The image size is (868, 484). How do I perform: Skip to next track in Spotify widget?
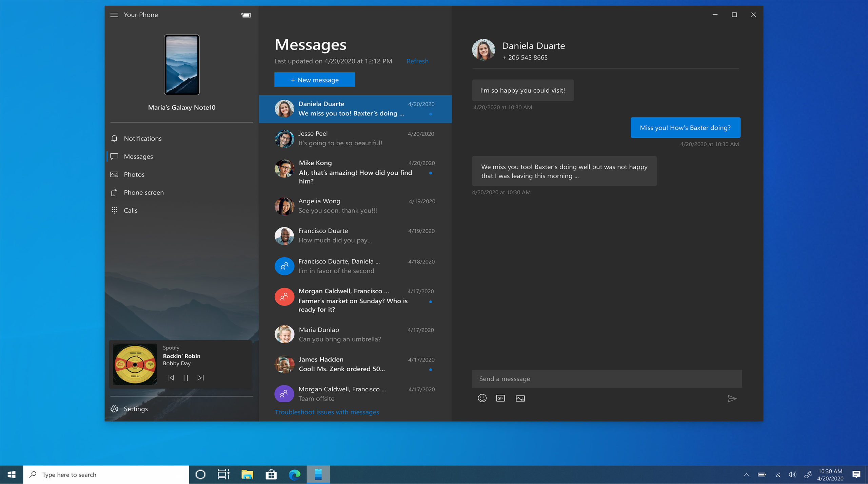(201, 378)
